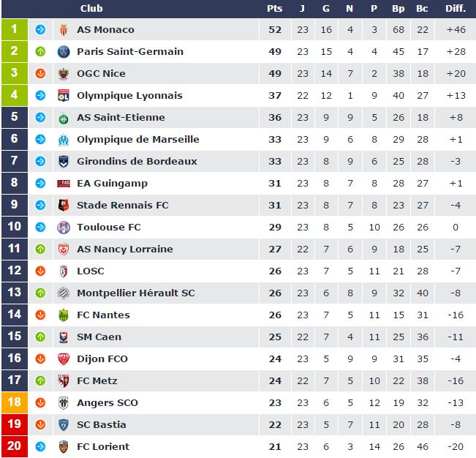Click the Club column header

91,9
